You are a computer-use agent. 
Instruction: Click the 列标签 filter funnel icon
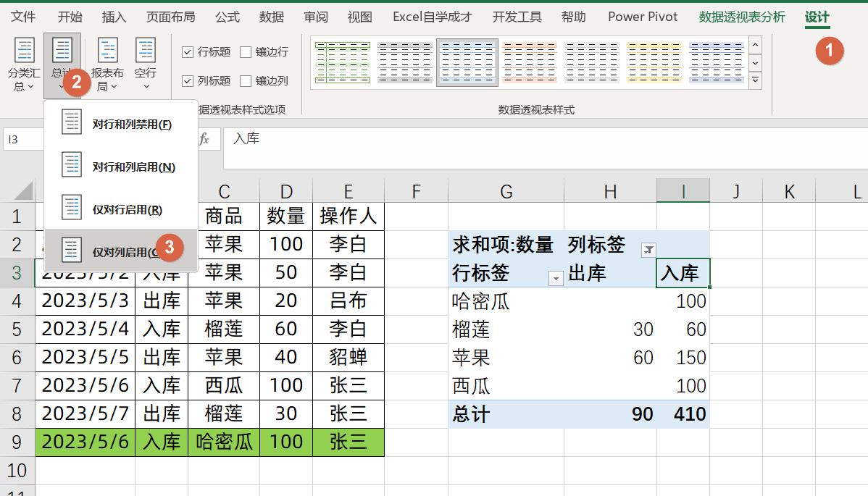[647, 248]
